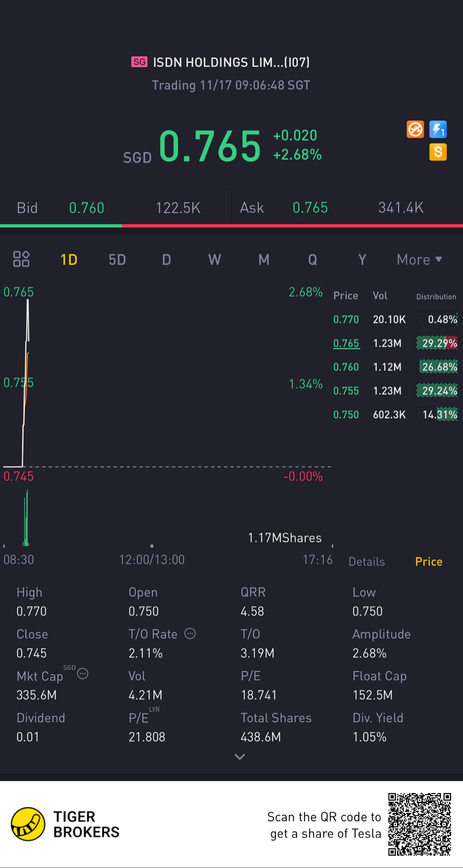This screenshot has width=463, height=868.
Task: Tap the Bid price 0.760
Action: [x=86, y=208]
